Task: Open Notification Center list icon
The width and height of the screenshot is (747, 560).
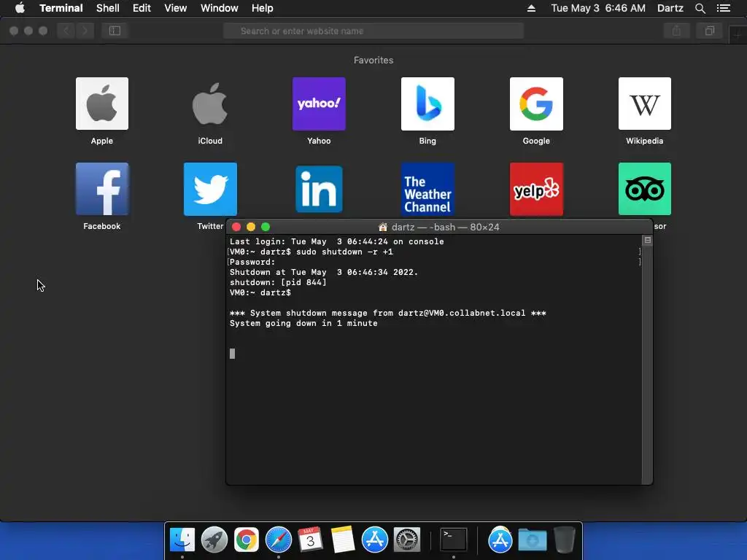Action: tap(723, 8)
